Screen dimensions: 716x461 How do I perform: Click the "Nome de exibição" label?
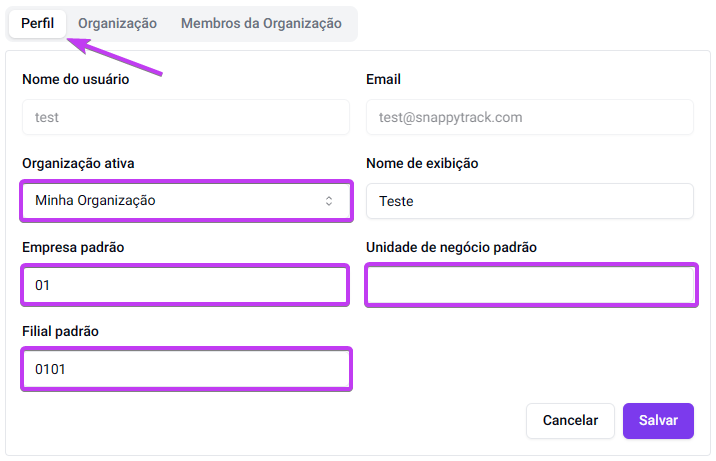(422, 164)
